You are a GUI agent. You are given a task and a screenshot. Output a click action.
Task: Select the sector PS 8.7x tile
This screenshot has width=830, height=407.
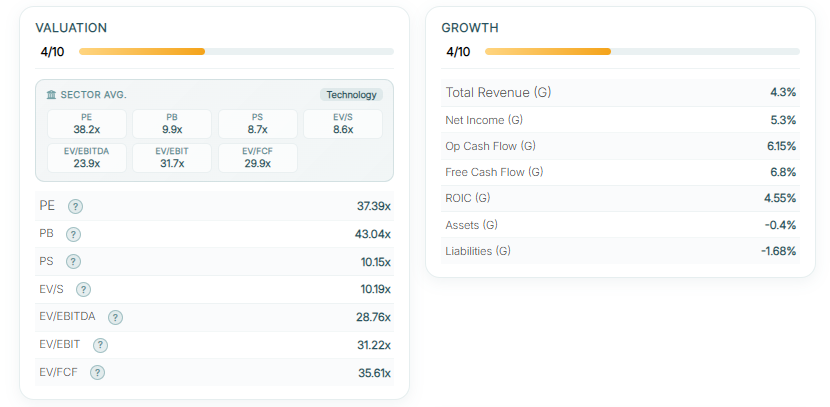click(x=258, y=124)
